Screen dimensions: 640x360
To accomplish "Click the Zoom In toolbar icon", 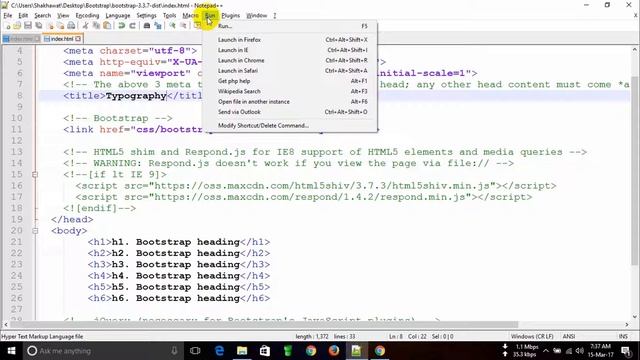I will tap(172, 26).
